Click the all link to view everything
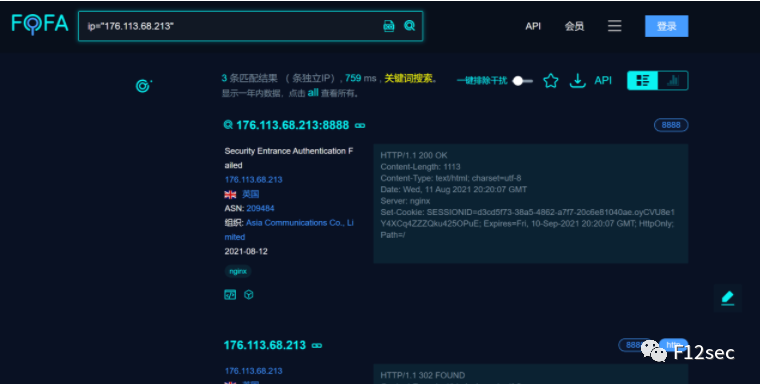760x384 pixels. (313, 93)
